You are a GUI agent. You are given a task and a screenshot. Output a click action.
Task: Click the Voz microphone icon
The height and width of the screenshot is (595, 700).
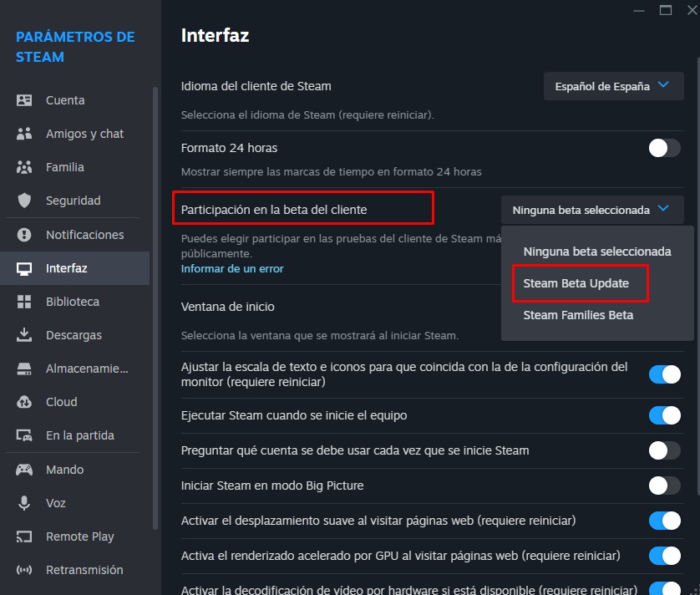coord(24,503)
